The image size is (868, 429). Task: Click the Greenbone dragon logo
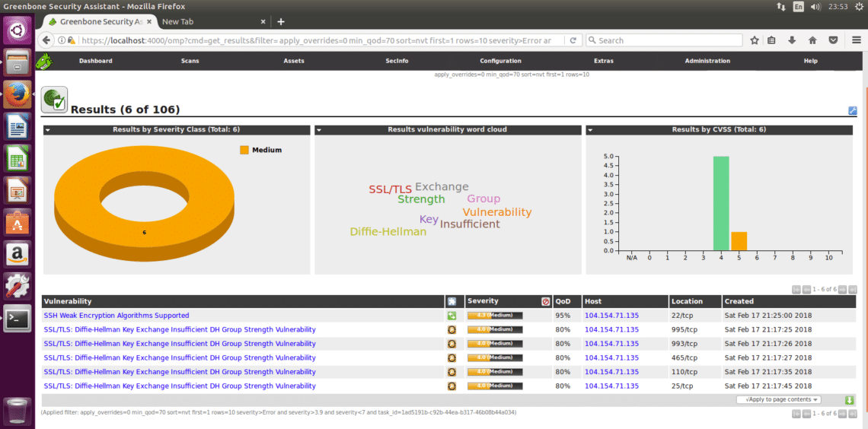(x=45, y=61)
